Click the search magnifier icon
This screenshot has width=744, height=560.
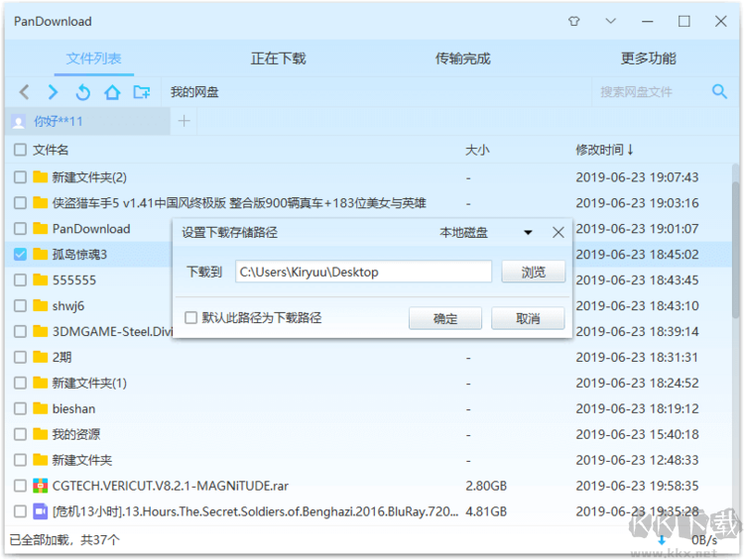719,91
